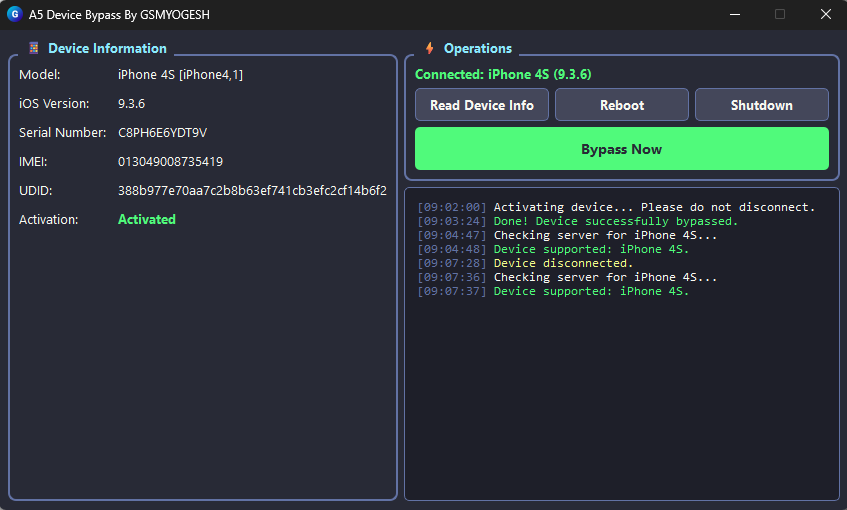This screenshot has height=510, width=847.
Task: Click the IMEI value 013049008735419
Action: coord(170,162)
